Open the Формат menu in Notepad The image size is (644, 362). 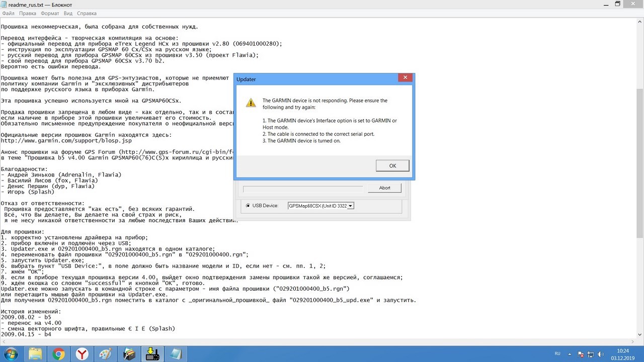point(50,14)
